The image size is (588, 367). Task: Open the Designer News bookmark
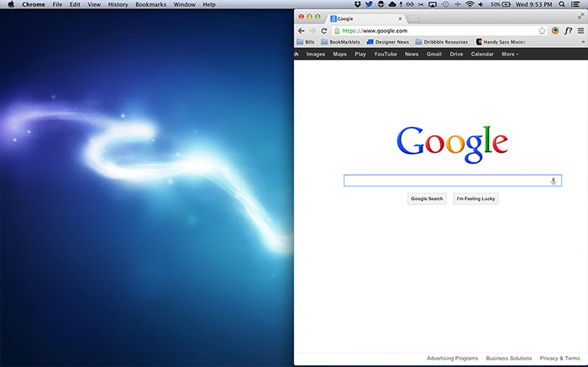pyautogui.click(x=388, y=42)
